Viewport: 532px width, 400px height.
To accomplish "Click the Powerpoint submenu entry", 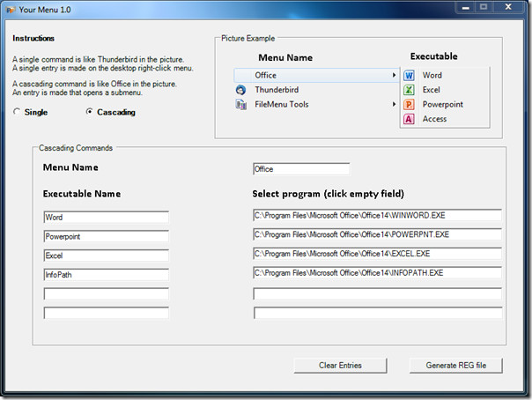I will point(445,105).
